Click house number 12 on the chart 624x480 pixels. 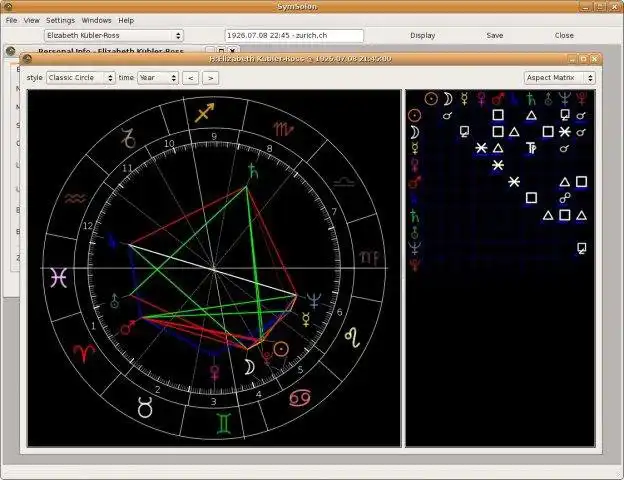tap(88, 226)
